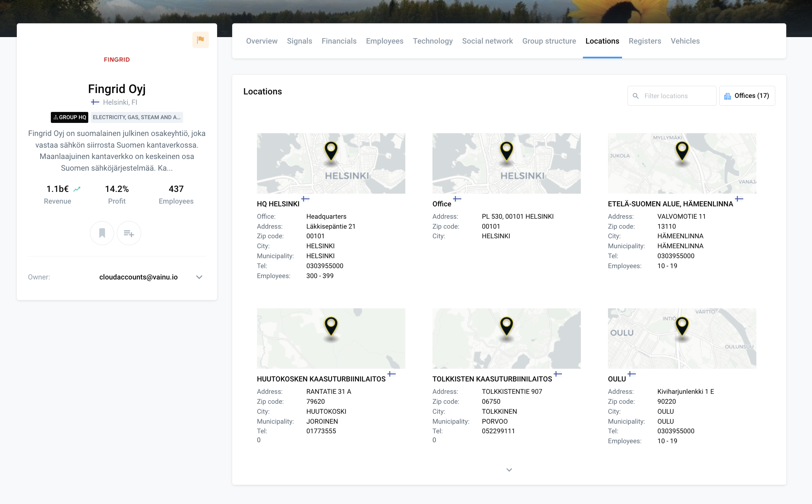812x504 pixels.
Task: Click the add-to-list icon
Action: [129, 233]
